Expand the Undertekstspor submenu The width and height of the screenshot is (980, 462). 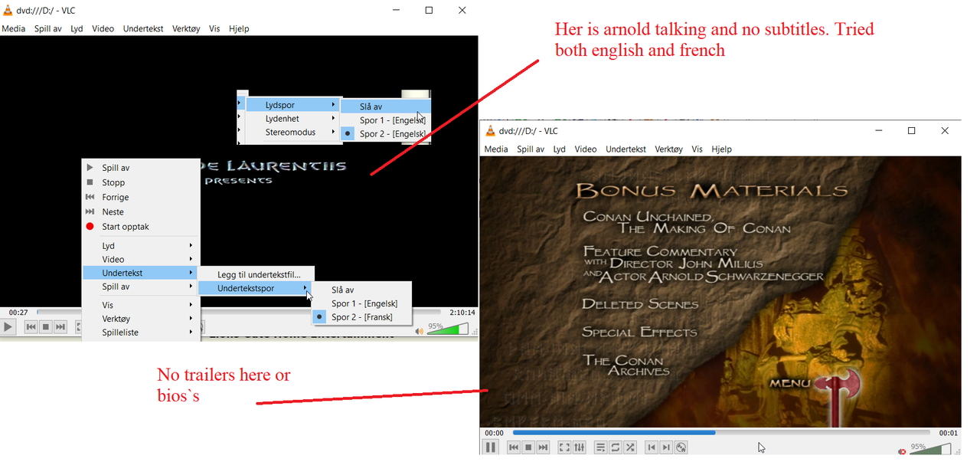pos(256,288)
